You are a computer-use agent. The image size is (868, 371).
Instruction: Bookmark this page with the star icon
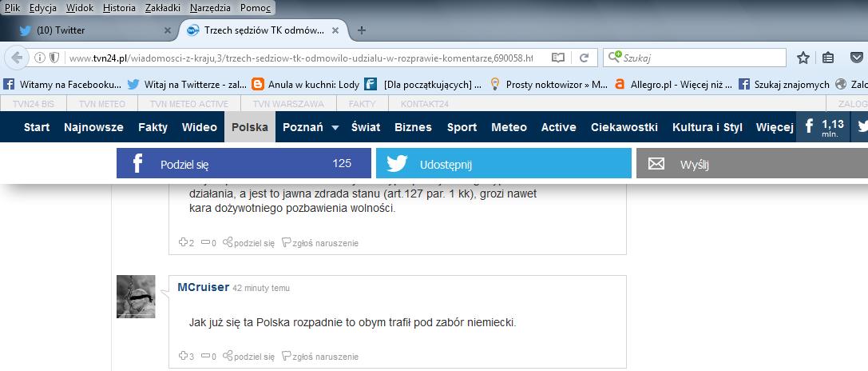[803, 58]
